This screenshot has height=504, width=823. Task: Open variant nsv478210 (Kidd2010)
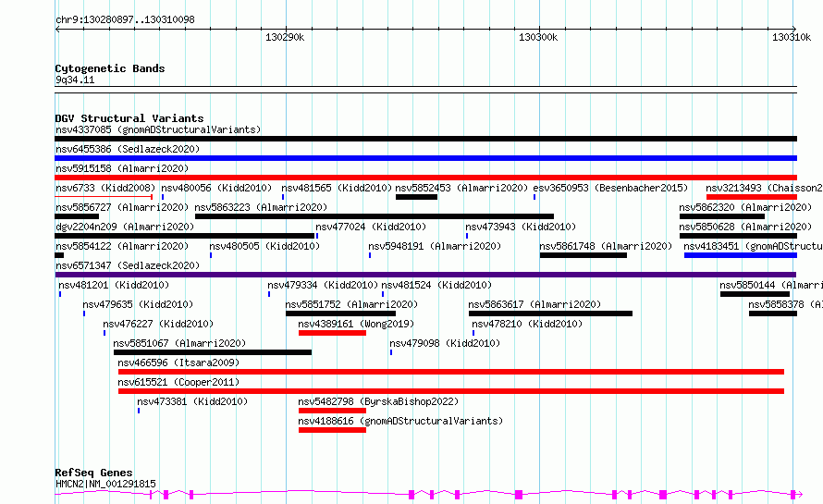527,324
